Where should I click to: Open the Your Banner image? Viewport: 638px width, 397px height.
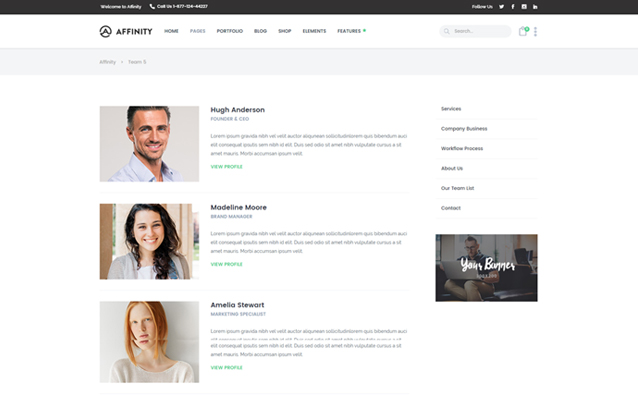coord(486,268)
